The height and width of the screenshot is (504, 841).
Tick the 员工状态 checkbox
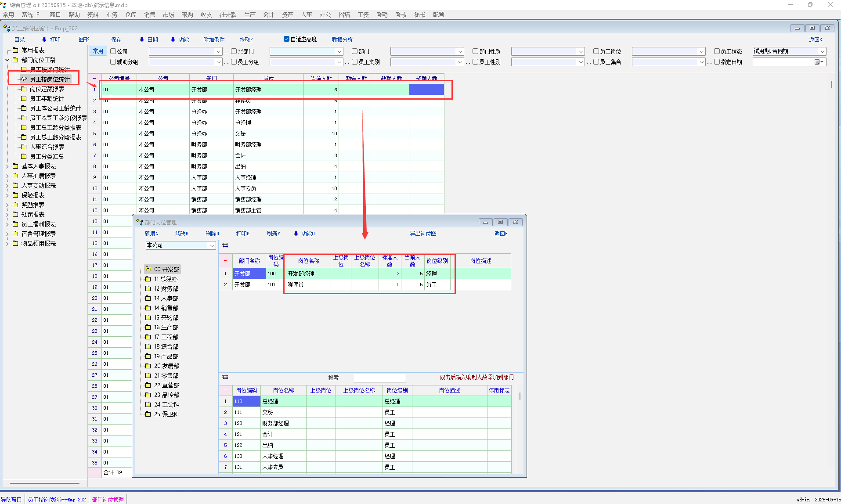click(717, 51)
